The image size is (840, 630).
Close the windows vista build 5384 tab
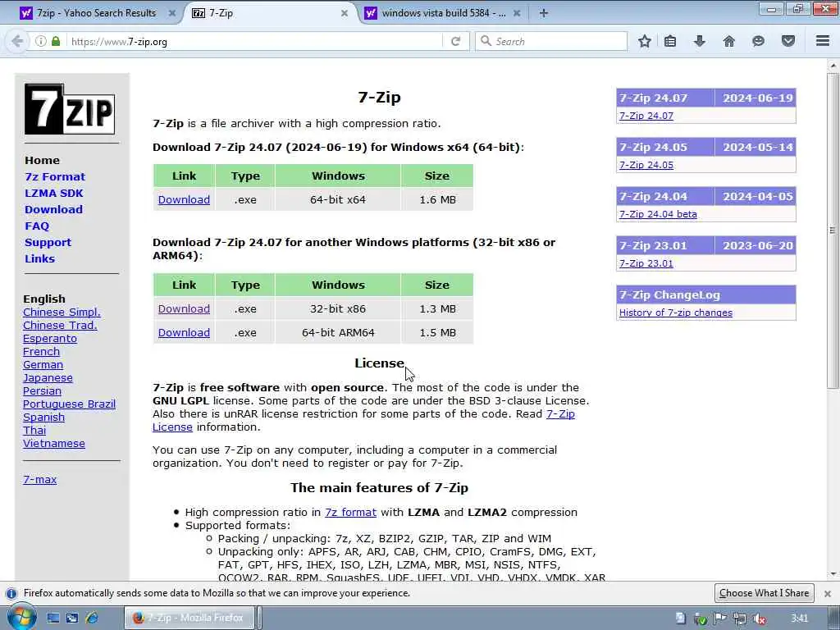coord(517,13)
